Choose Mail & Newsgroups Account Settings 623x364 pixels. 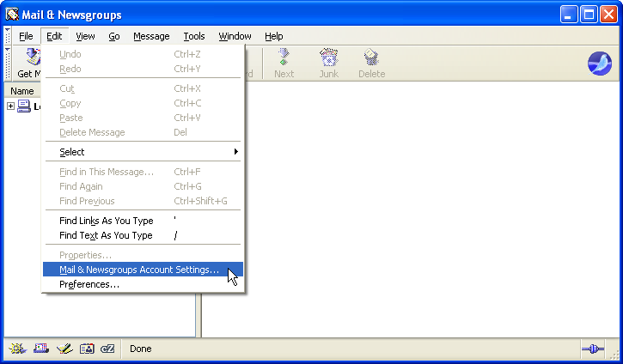click(x=143, y=270)
